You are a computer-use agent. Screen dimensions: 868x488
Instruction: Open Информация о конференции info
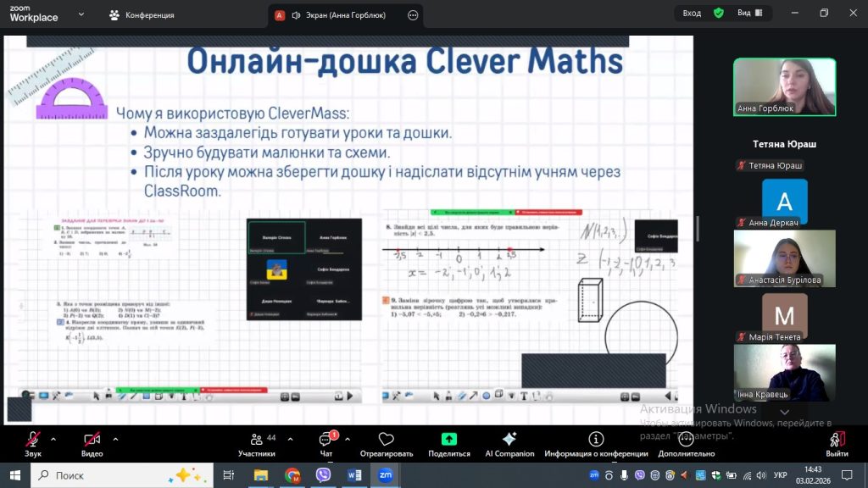click(596, 441)
